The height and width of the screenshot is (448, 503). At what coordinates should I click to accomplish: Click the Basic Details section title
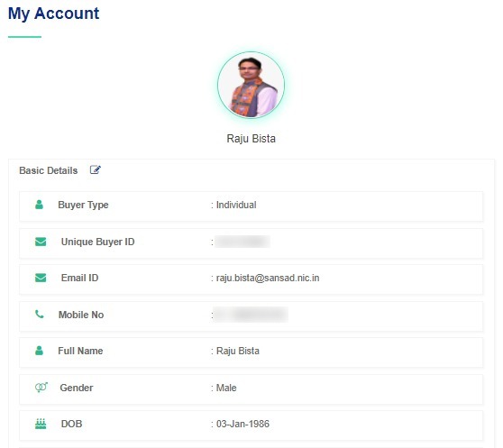click(x=49, y=170)
